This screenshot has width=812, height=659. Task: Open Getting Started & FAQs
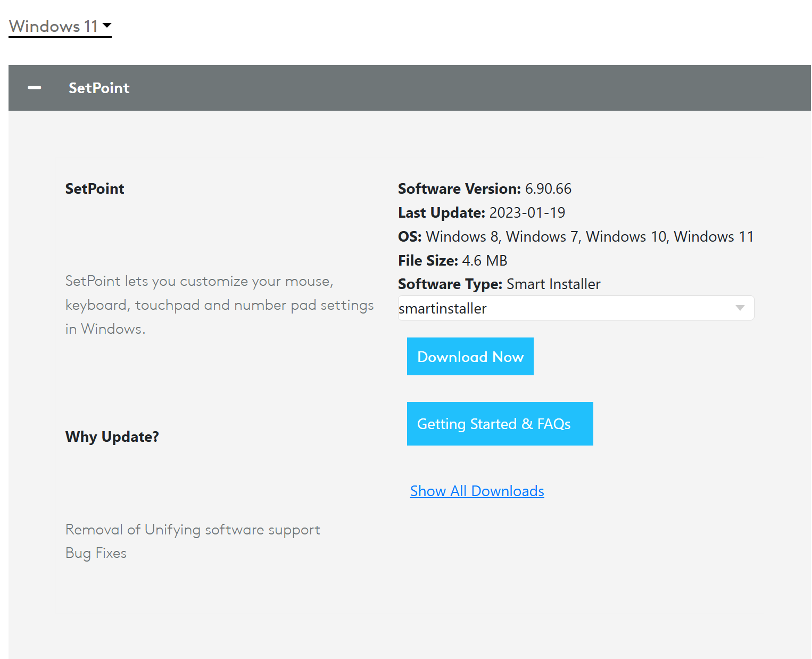click(500, 424)
